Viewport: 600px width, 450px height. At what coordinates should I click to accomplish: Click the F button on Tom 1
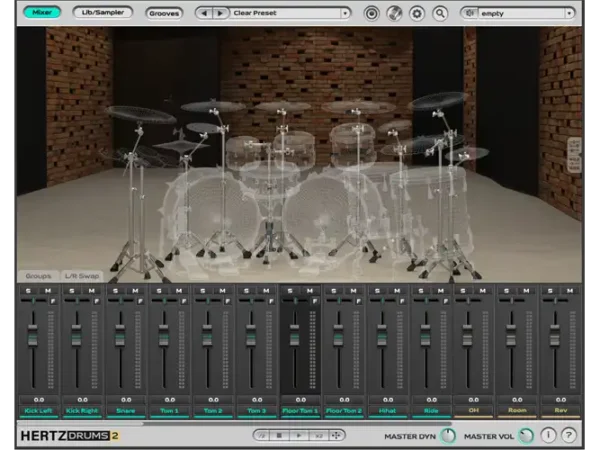[184, 301]
